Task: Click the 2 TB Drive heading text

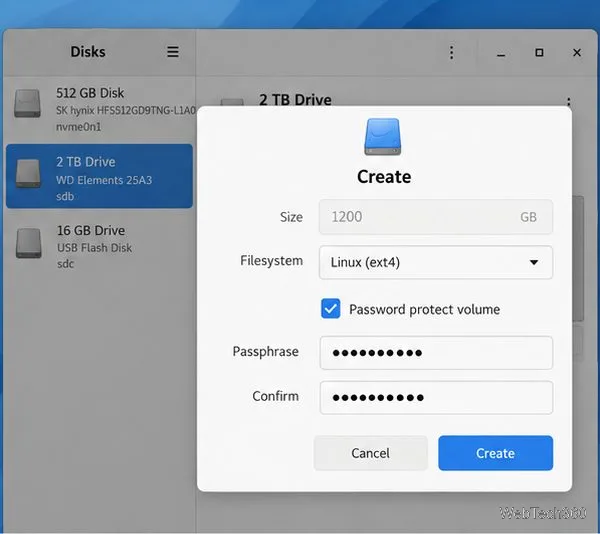Action: pyautogui.click(x=295, y=99)
